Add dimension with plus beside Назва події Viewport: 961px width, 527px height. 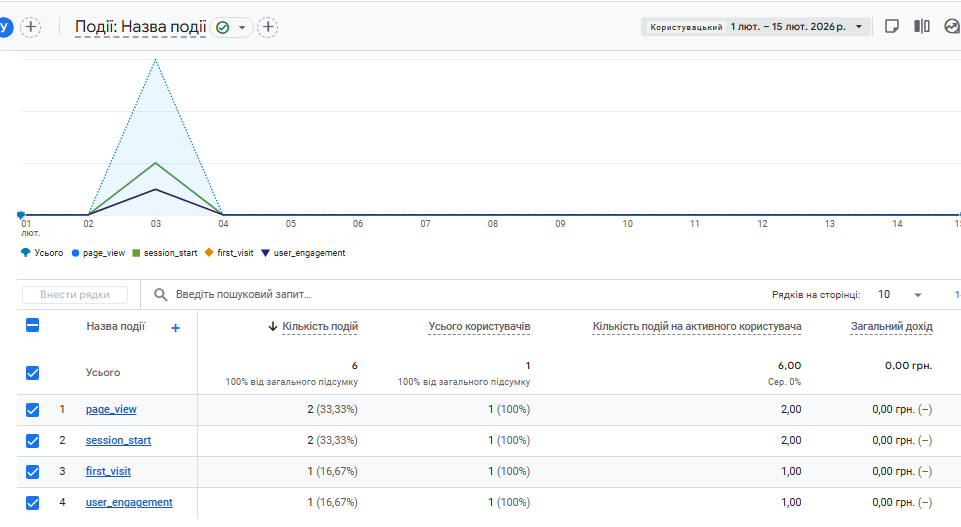point(176,327)
